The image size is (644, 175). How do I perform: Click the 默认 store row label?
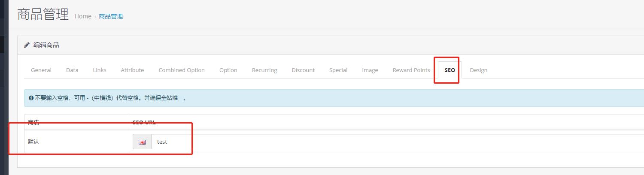(33, 142)
